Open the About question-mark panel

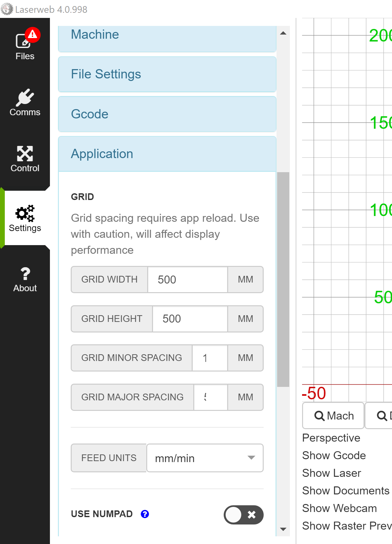25,280
